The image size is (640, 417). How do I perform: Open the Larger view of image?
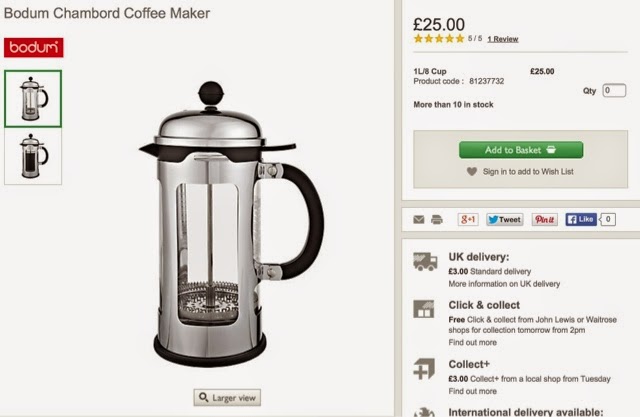pyautogui.click(x=227, y=397)
